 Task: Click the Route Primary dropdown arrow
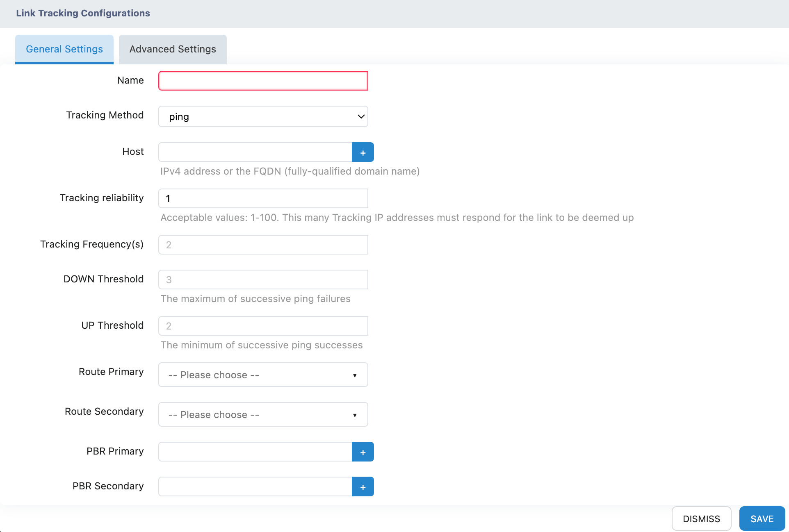pos(355,375)
